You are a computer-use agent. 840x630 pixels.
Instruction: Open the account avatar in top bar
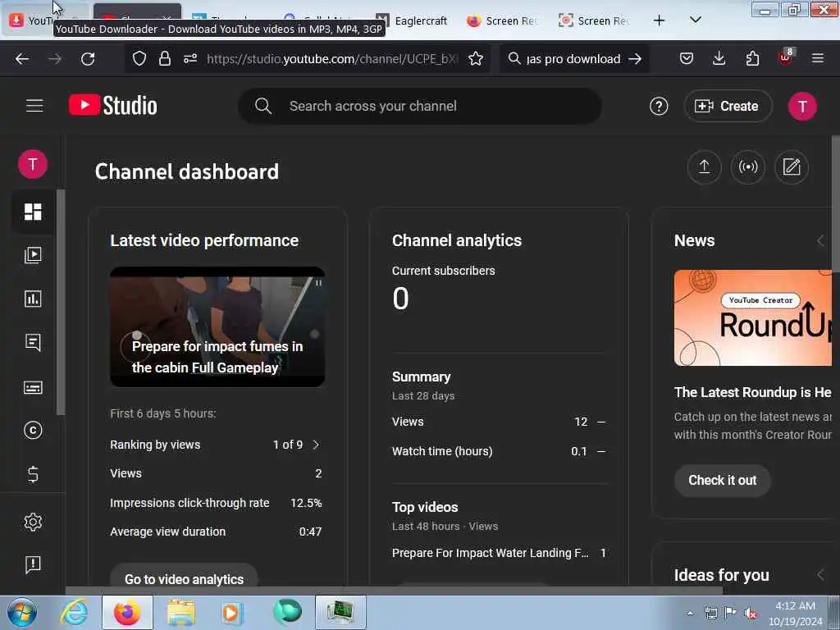pos(802,106)
